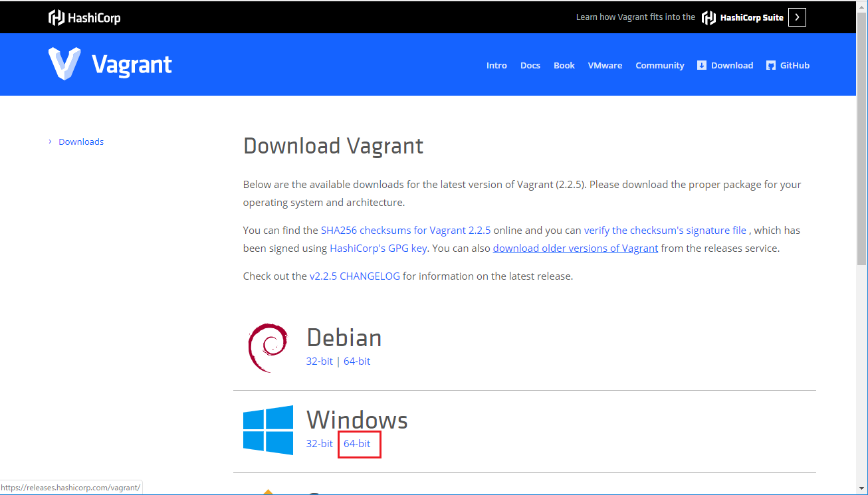Open verify the checksum's signature file link
The height and width of the screenshot is (495, 868).
click(x=665, y=231)
